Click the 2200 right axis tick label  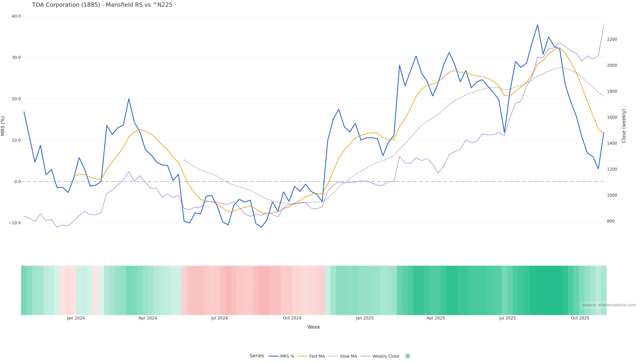tap(612, 39)
